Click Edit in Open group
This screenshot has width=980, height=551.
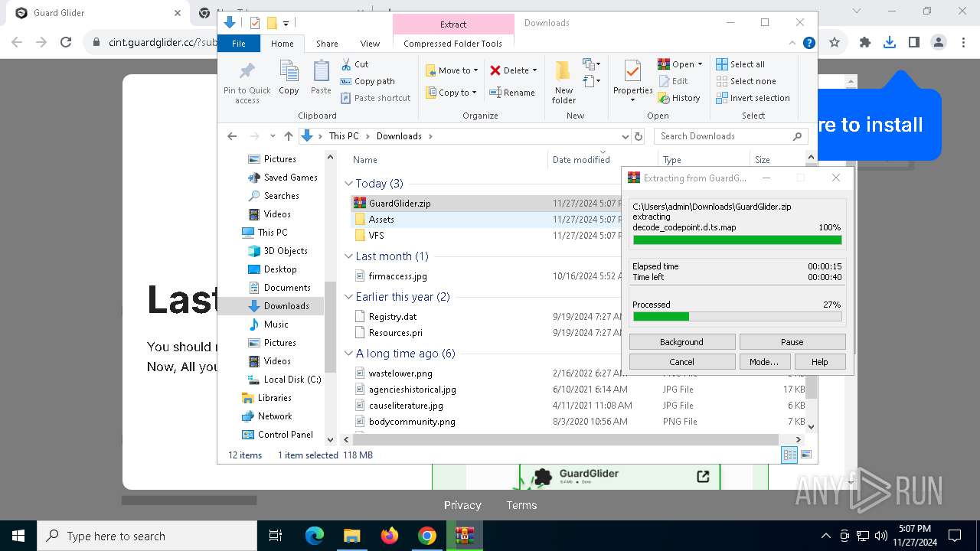tap(673, 81)
